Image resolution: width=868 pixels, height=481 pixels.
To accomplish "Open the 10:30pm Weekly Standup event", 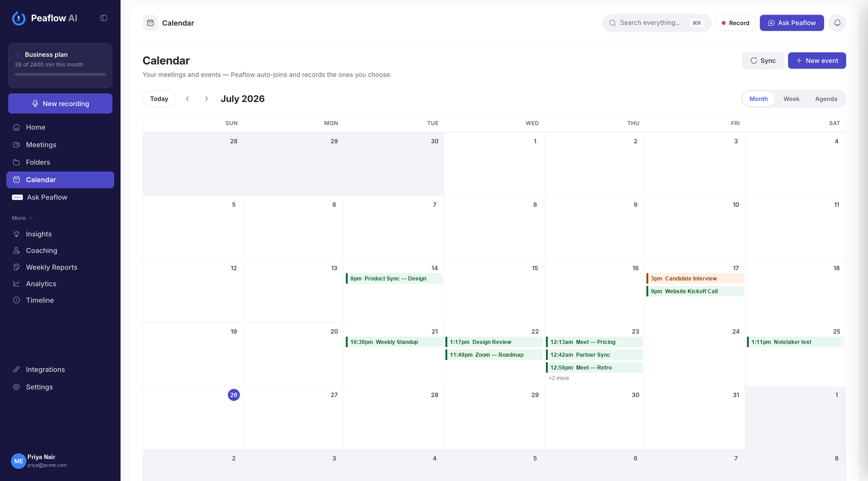I will [x=394, y=342].
